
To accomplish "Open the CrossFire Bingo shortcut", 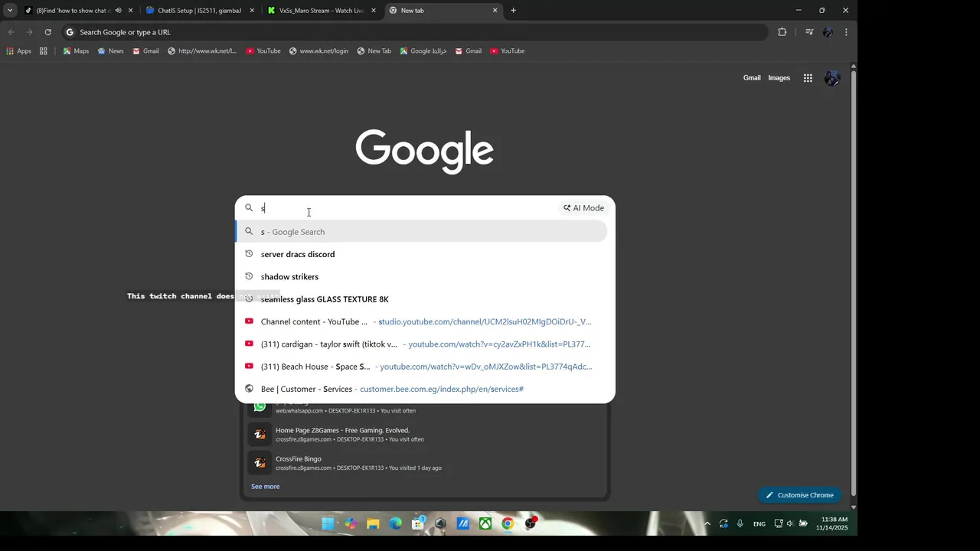I will pos(425,463).
